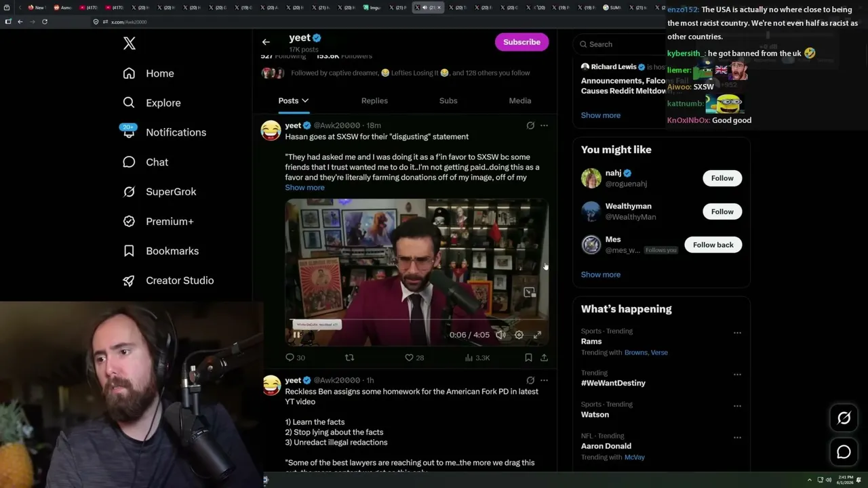
Task: Click the X logo in the sidebar
Action: pyautogui.click(x=130, y=43)
